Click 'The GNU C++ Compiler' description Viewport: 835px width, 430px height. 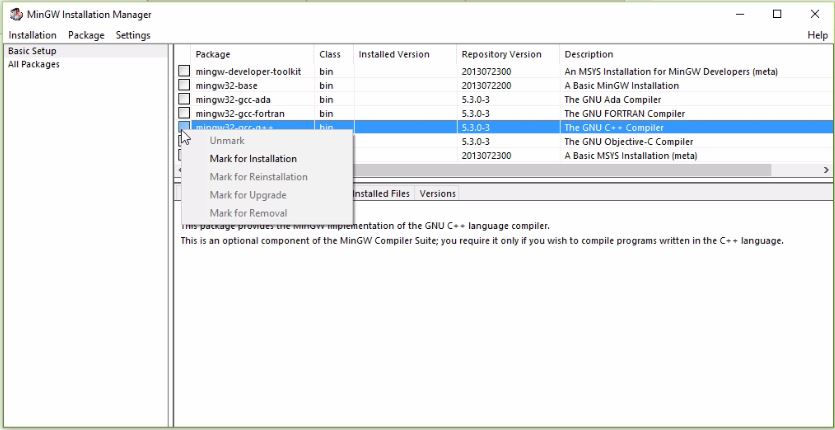click(x=613, y=128)
